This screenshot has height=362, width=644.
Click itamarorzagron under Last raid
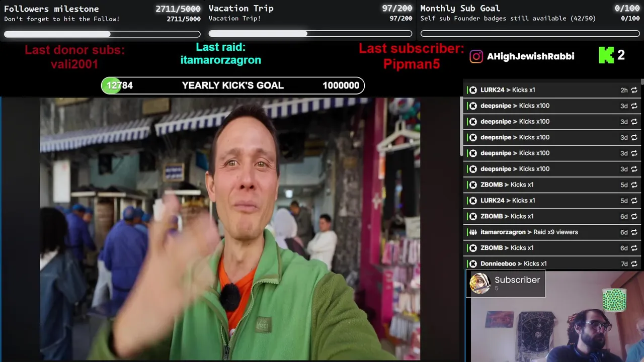(221, 60)
